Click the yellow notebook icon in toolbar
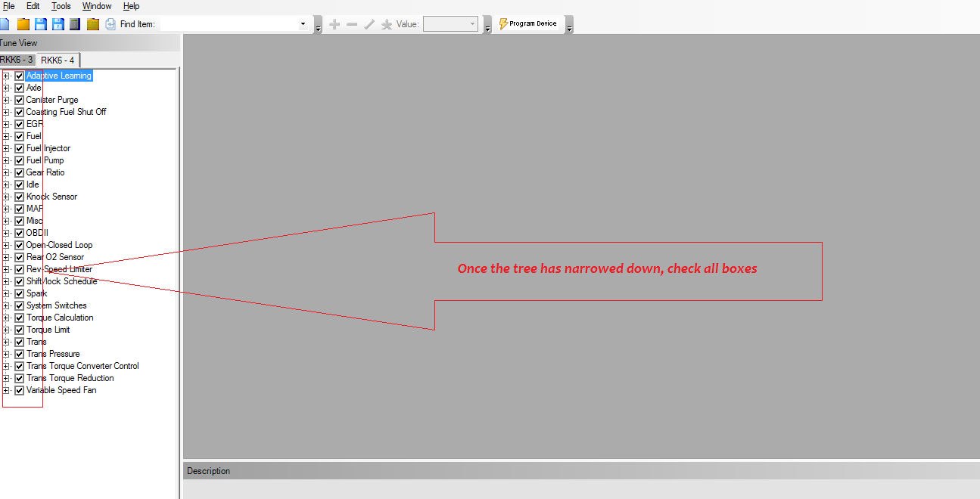Viewport: 980px width, 499px height. [93, 24]
